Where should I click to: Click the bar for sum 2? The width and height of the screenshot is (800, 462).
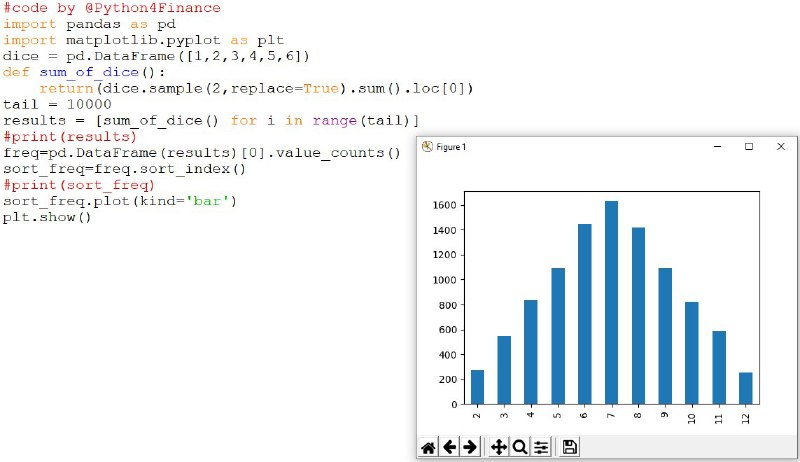pyautogui.click(x=477, y=388)
